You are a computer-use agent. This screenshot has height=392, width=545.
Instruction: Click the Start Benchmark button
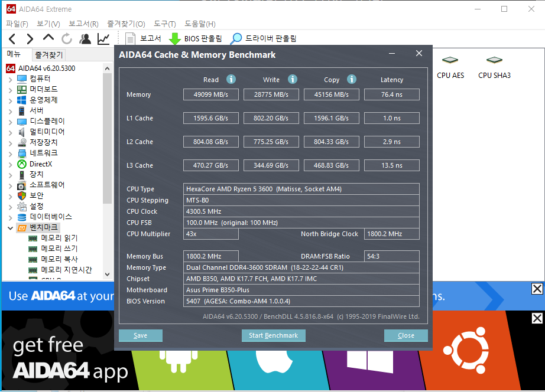pyautogui.click(x=274, y=335)
